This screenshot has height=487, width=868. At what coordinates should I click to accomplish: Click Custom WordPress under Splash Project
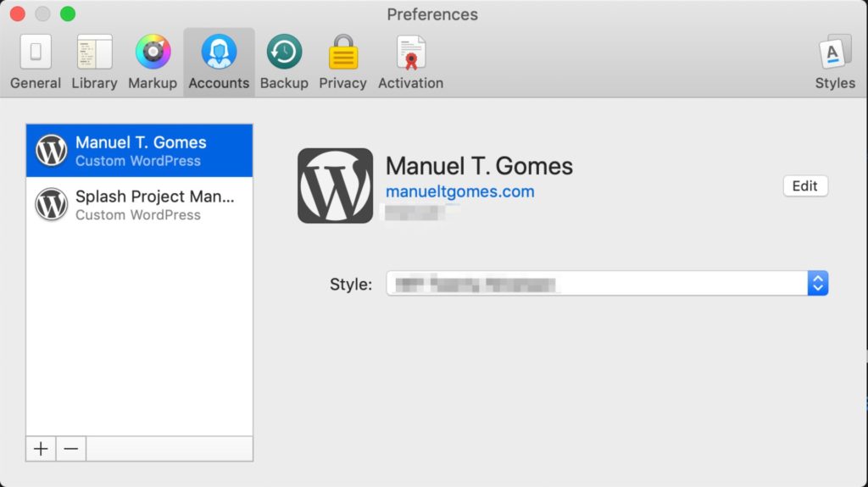138,215
